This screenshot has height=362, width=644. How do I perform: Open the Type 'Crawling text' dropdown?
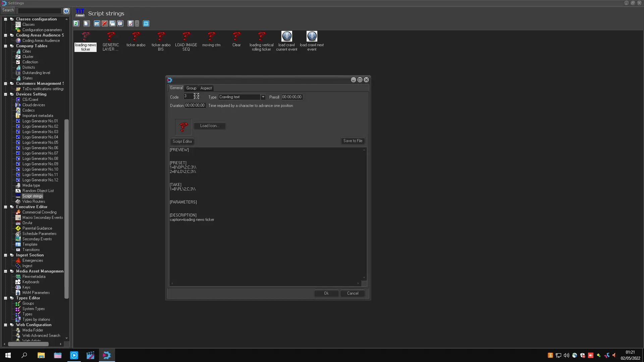click(263, 97)
